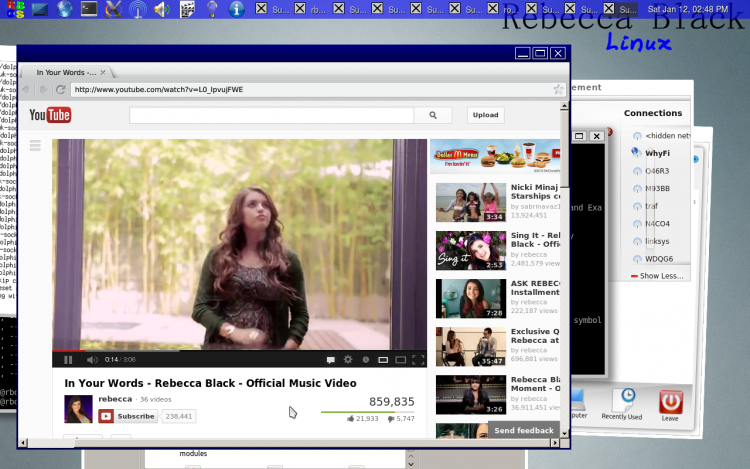This screenshot has width=750, height=469.
Task: Pause the YouTube video
Action: 68,360
